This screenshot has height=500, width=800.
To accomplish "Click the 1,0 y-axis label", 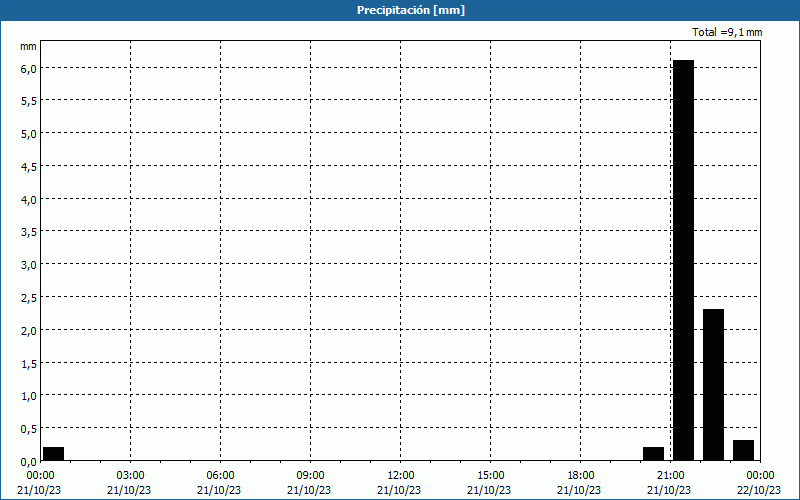I will (29, 396).
